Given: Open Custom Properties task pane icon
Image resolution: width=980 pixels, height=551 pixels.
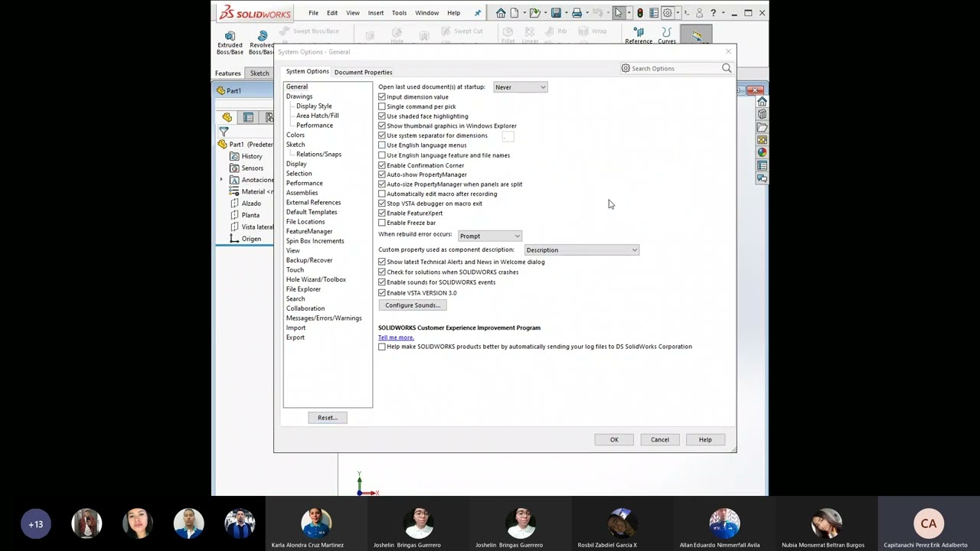Looking at the screenshot, I should click(x=762, y=165).
